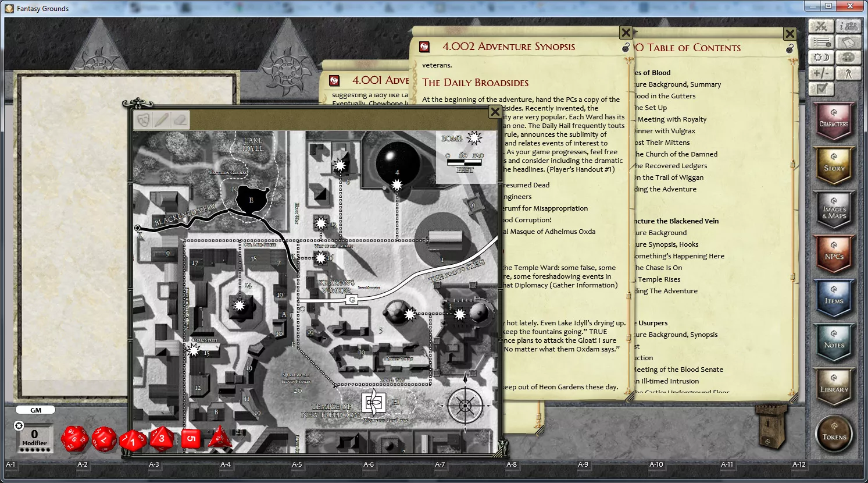Open the Notes sidebar shield
This screenshot has height=483, width=868.
pyautogui.click(x=834, y=343)
